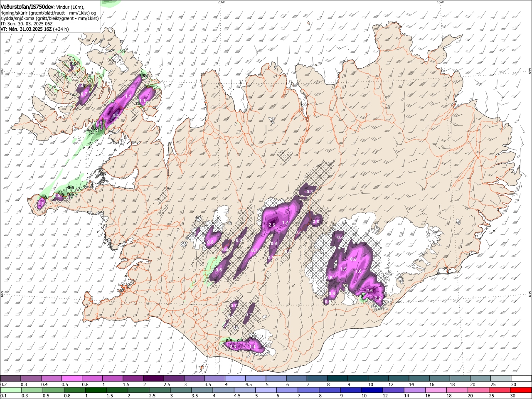Click the 2.5 precipitation value on the map
This screenshot has width=532, height=399.
click(272, 225)
